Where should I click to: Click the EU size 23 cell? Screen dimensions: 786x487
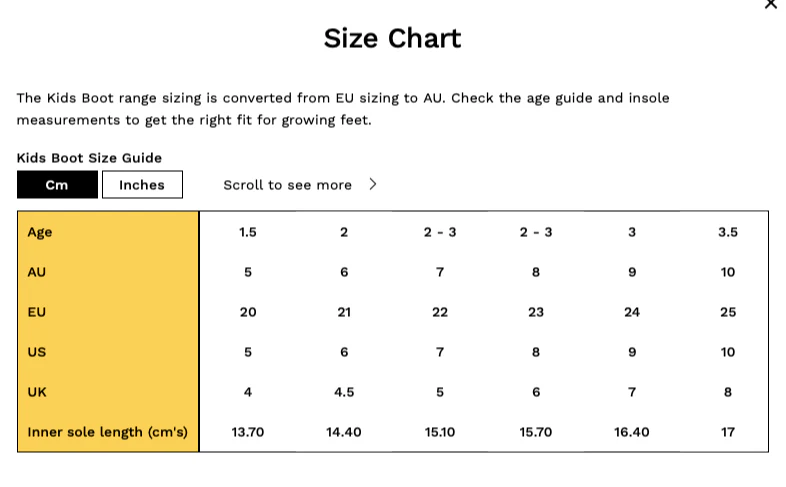pyautogui.click(x=536, y=312)
